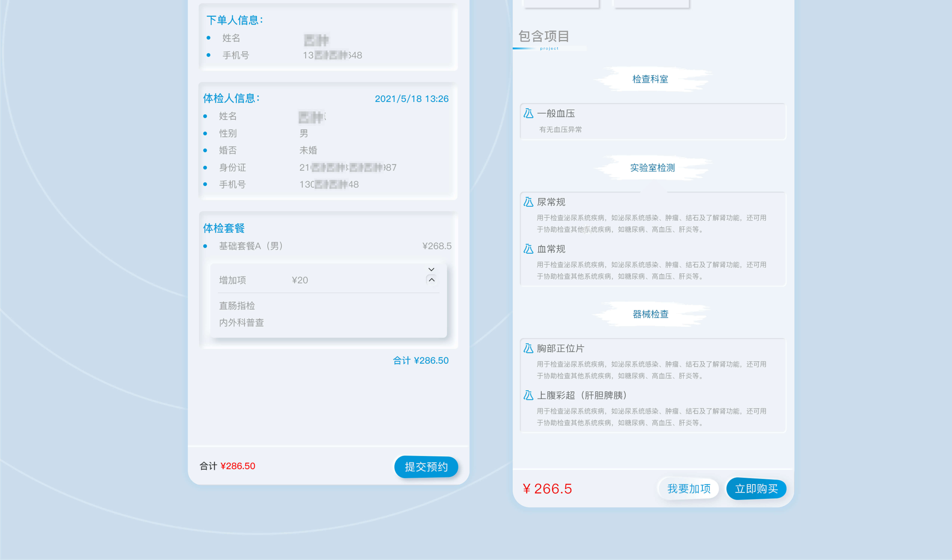Click flask icon beside 血常规
Screen dimensions: 952x560
point(528,249)
